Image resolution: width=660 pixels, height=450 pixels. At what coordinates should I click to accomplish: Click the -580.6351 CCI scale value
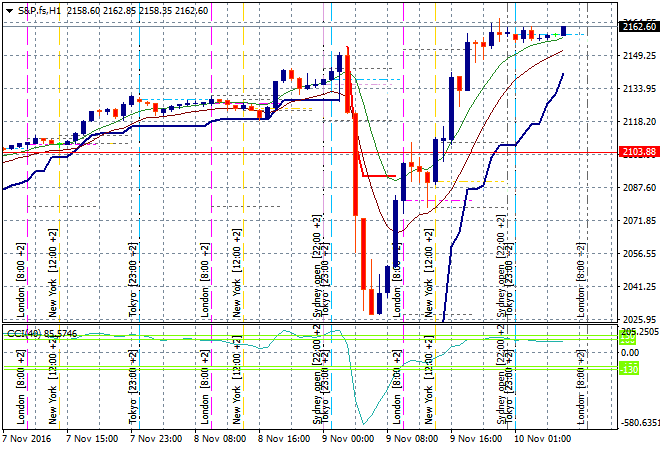tap(640, 422)
